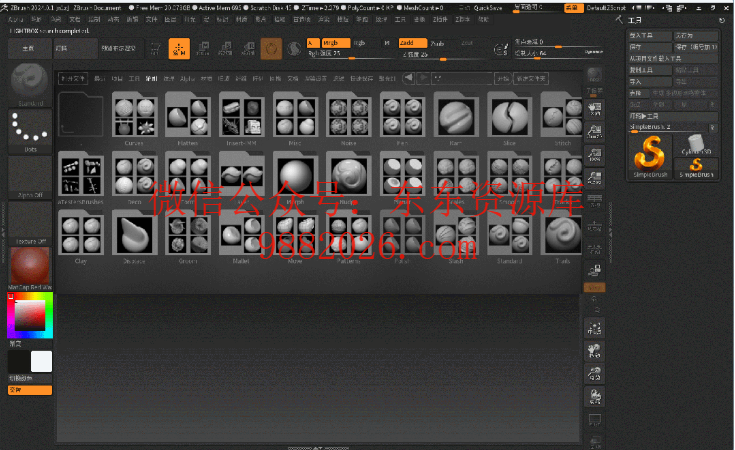The width and height of the screenshot is (735, 450).
Task: Open the Displace brush folder
Action: [134, 235]
